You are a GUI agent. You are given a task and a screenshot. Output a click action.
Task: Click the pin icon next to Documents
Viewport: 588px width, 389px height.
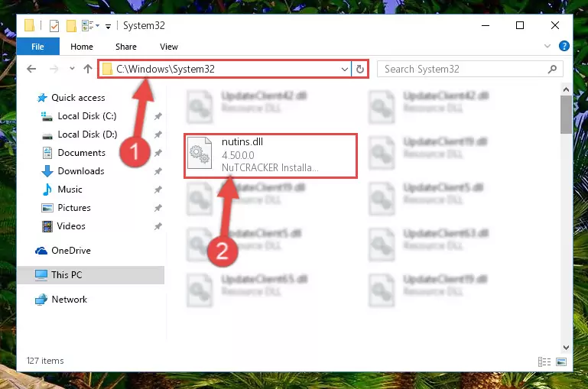[158, 153]
